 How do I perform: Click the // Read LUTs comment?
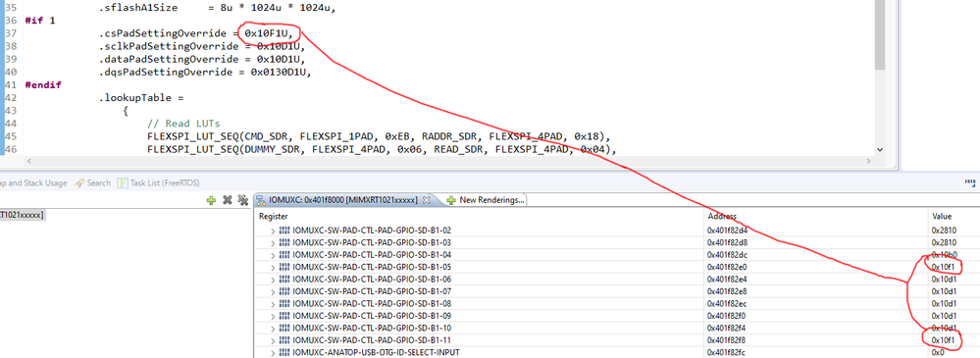(x=183, y=123)
